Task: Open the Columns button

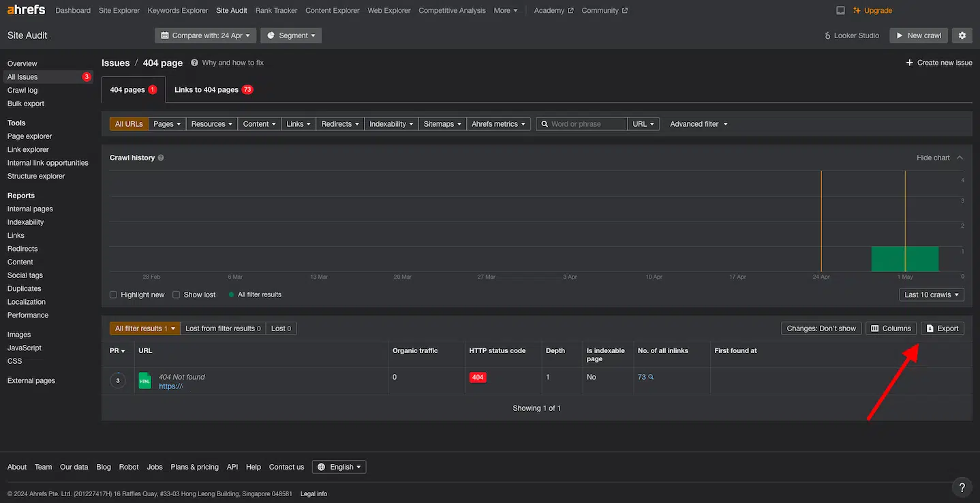Action: pos(891,329)
